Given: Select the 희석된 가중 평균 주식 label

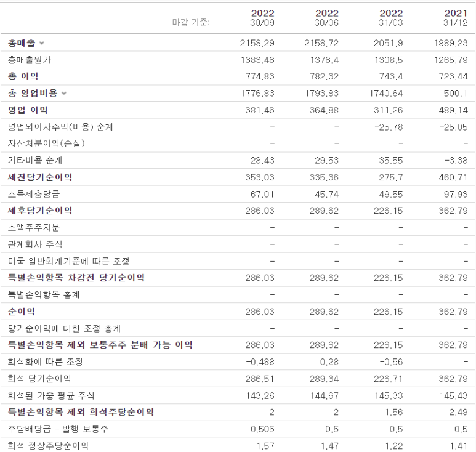Looking at the screenshot, I should pos(51,395).
